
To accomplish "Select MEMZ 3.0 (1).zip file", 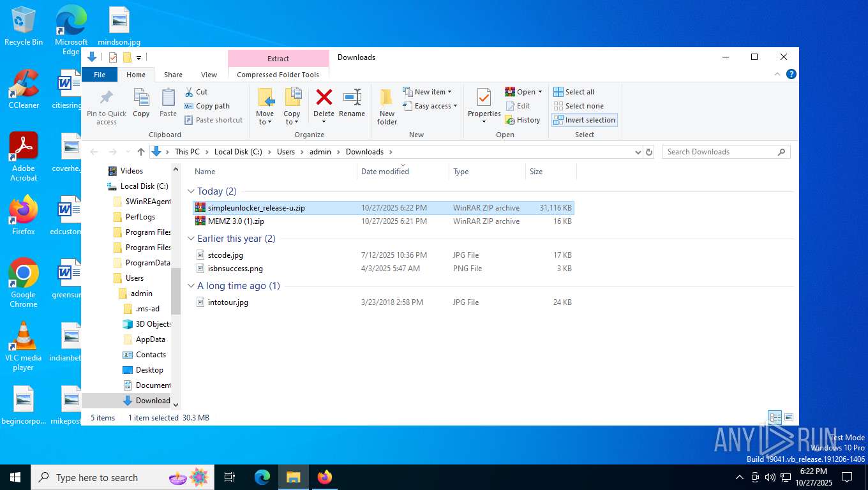I will tap(383, 221).
